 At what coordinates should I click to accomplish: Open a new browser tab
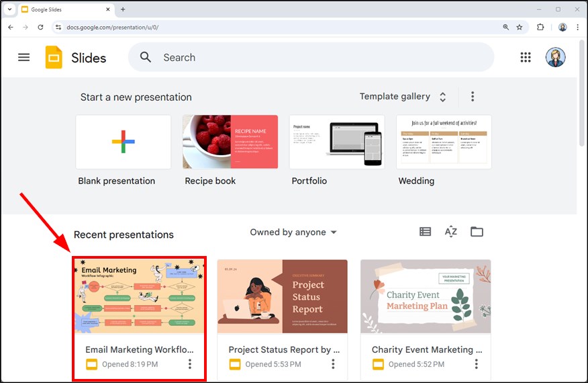[x=123, y=9]
